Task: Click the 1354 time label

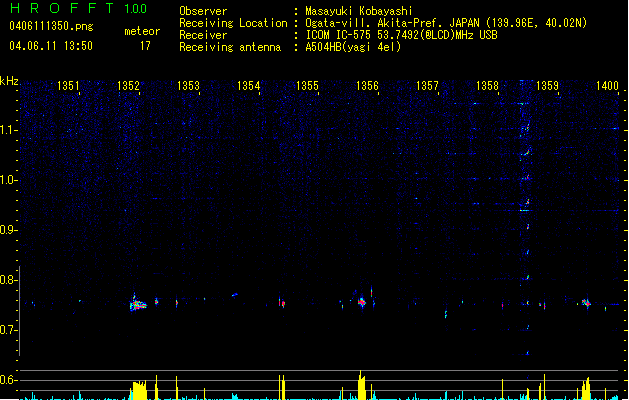Action: [x=248, y=86]
